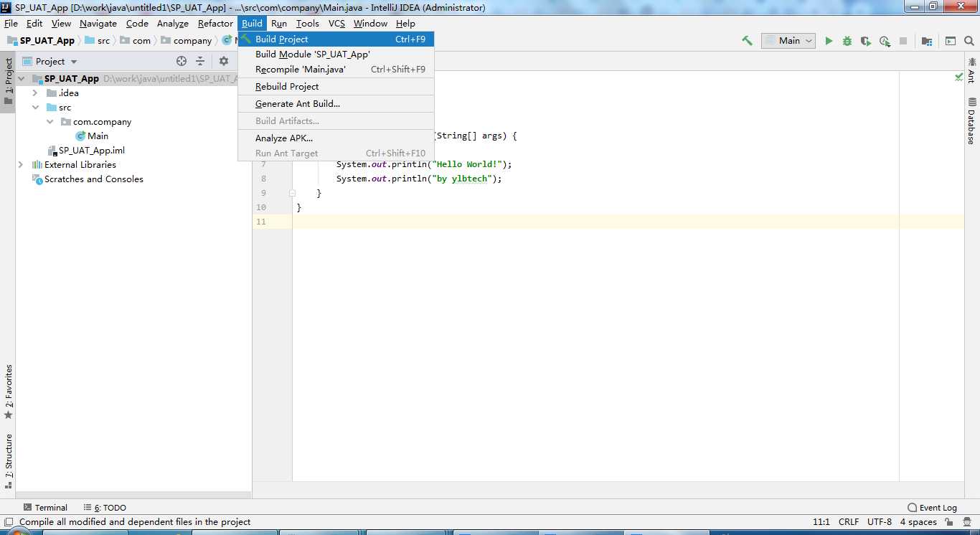Open the Navigate menu

point(98,24)
